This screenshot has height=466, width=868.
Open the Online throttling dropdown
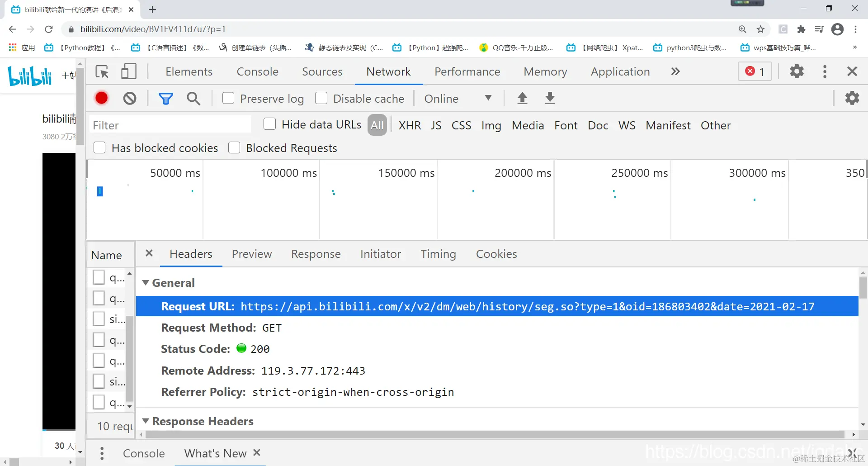(458, 98)
